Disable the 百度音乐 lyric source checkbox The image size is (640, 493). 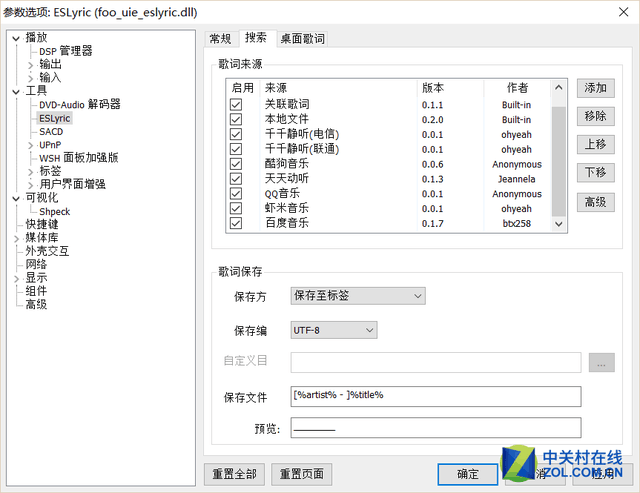click(236, 224)
